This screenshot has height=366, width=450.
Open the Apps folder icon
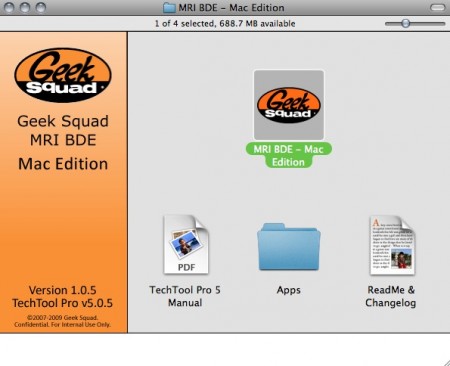(x=289, y=247)
